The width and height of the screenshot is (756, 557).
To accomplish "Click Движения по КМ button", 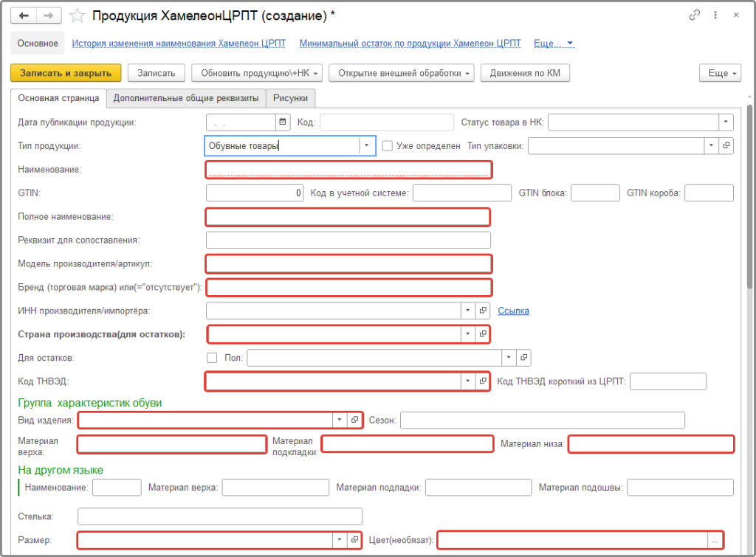I will click(x=525, y=73).
